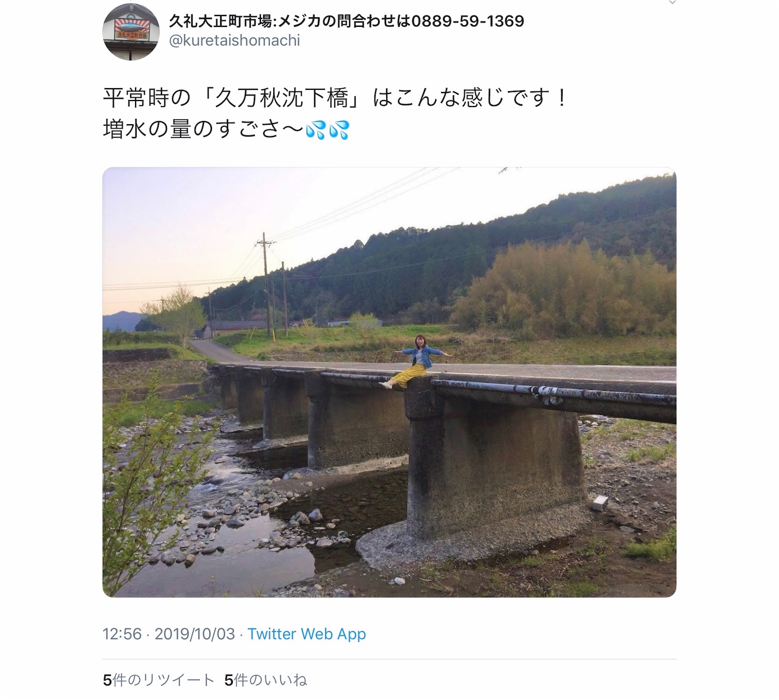View the 5件のリツイート list
Image resolution: width=779 pixels, height=700 pixels.
click(x=159, y=680)
